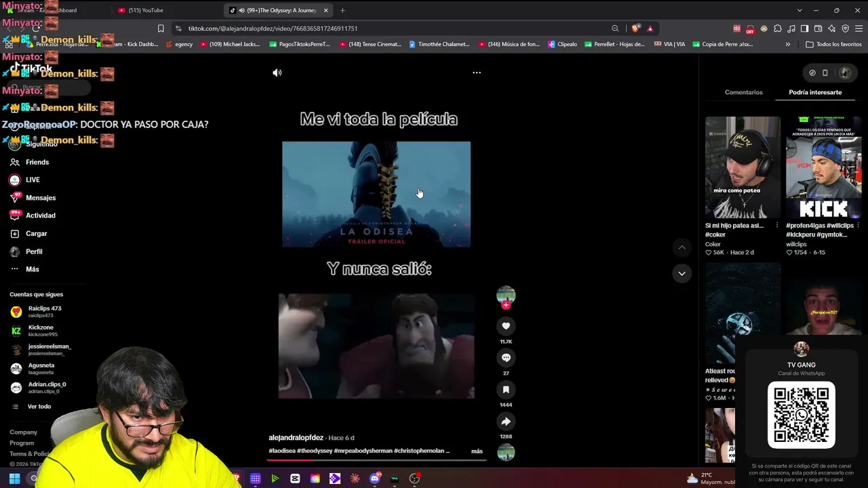The image size is (868, 488).
Task: Open the Timothée Chalamet bookmark
Action: pos(439,44)
